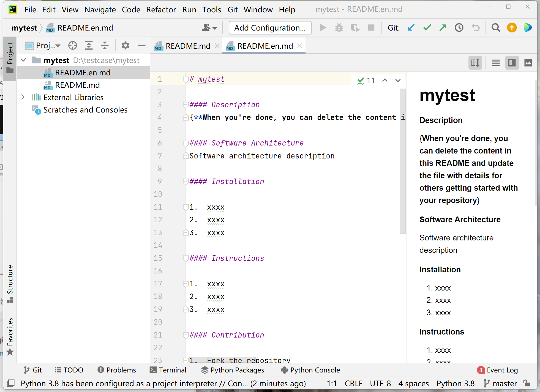The height and width of the screenshot is (392, 540).
Task: Toggle the Structure tool window sidebar button
Action: 10,284
